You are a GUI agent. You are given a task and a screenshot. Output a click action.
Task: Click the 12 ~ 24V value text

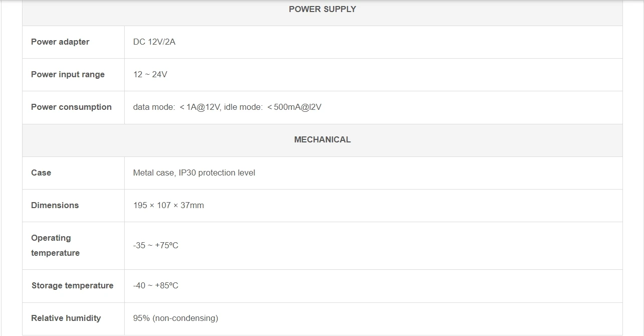pyautogui.click(x=150, y=74)
